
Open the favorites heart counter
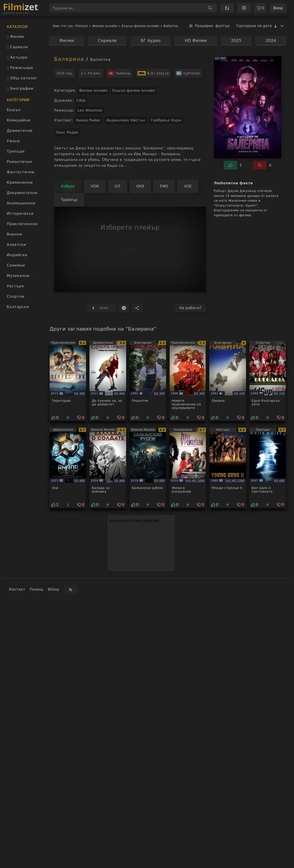coord(260,8)
